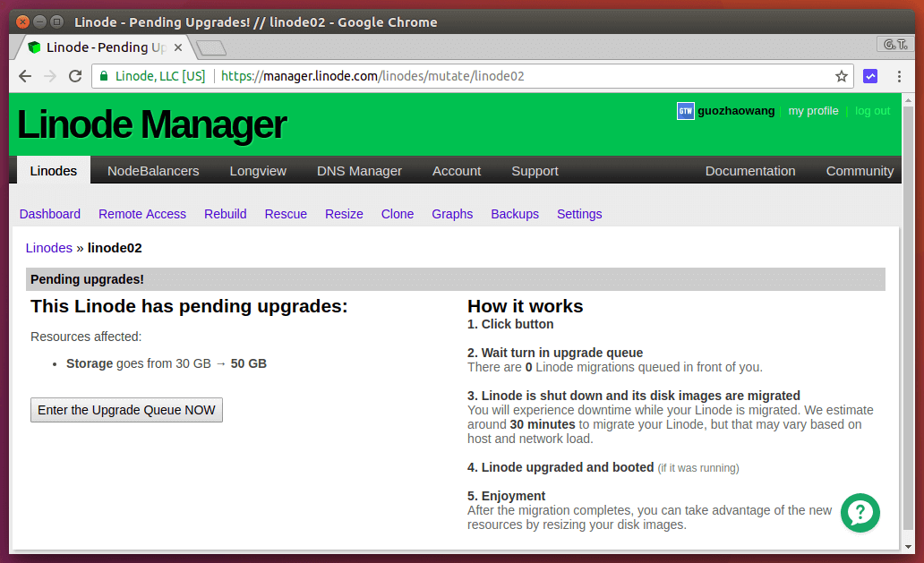Click the guozhaowang user avatar icon
This screenshot has width=924, height=563.
(685, 111)
